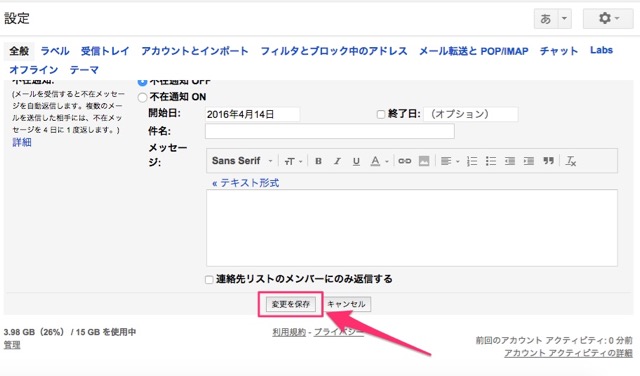Image resolution: width=640 pixels, height=376 pixels.
Task: Enable the 終了日 checkbox
Action: [x=380, y=114]
